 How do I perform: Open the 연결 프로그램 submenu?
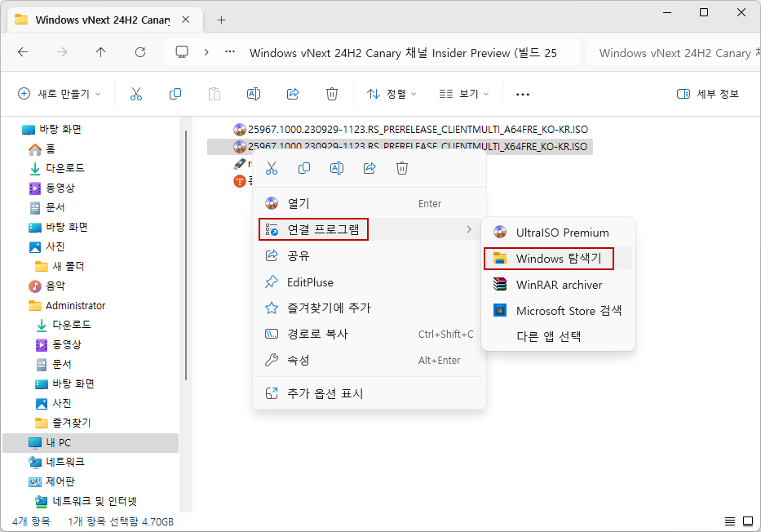pyautogui.click(x=369, y=229)
